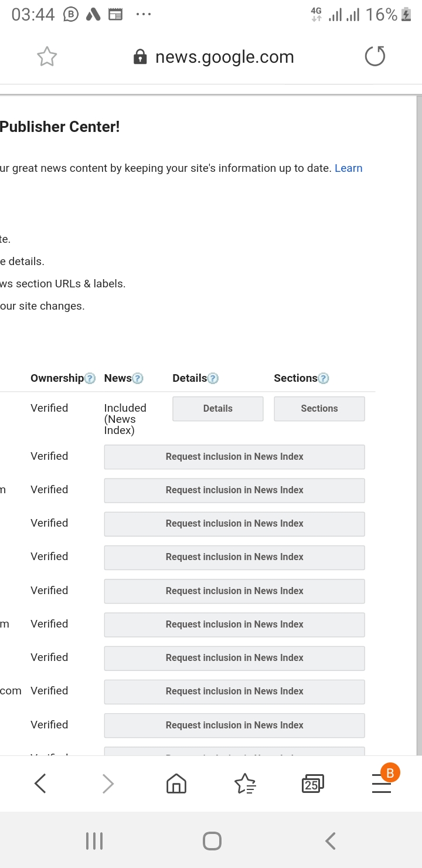Tap the lock icon beside news.google.com

tap(140, 57)
